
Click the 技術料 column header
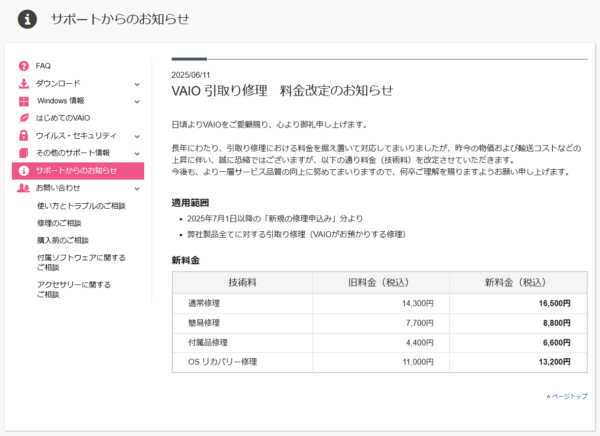pos(242,283)
